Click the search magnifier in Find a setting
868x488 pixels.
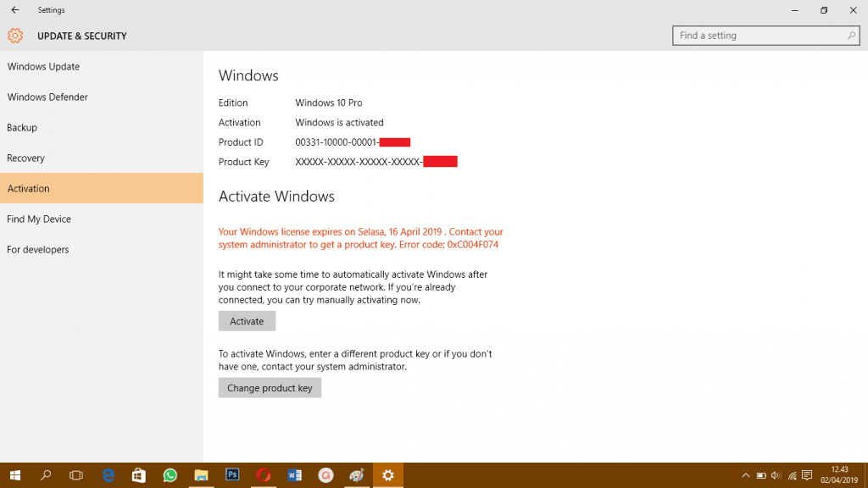click(851, 36)
